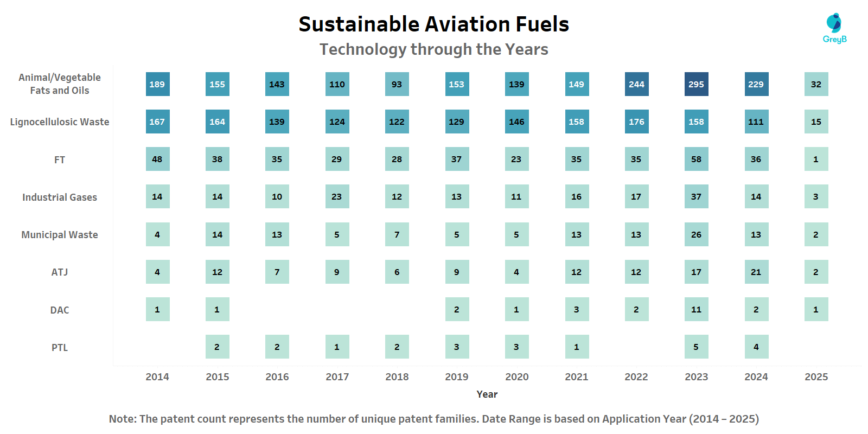Select the Lignocellulosic Waste 176 cell
Screen dimensions: 868x434
click(636, 122)
